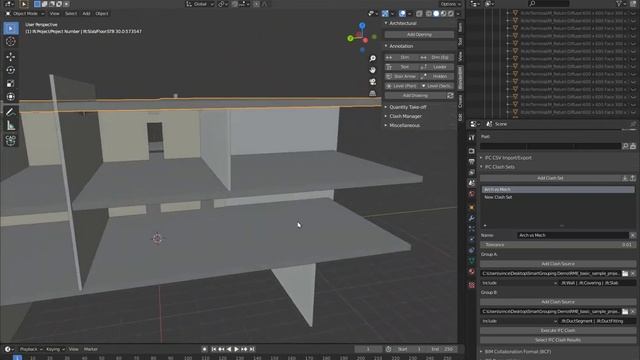Select the Cursor tool in toolbar
640x360 pixels.
[x=11, y=42]
